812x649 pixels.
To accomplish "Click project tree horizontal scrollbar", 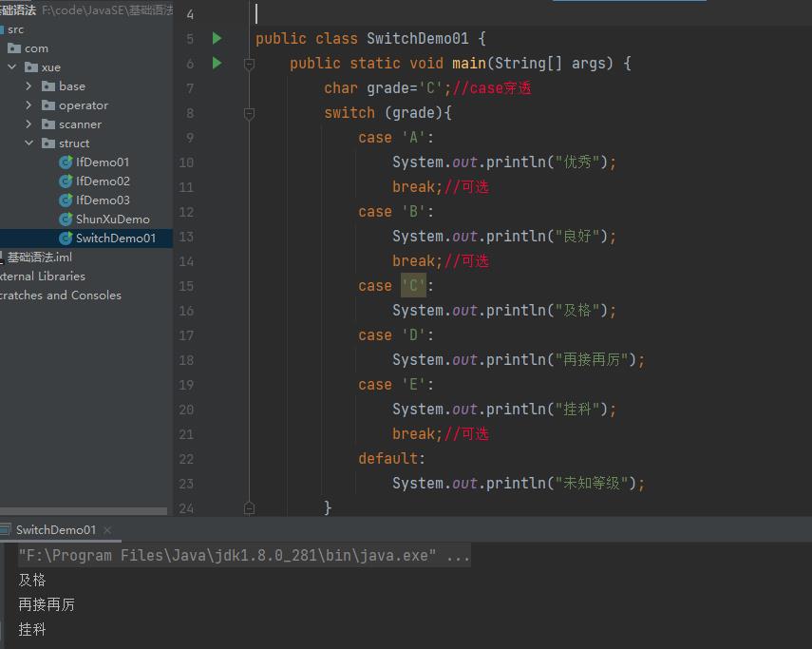I will click(x=84, y=511).
